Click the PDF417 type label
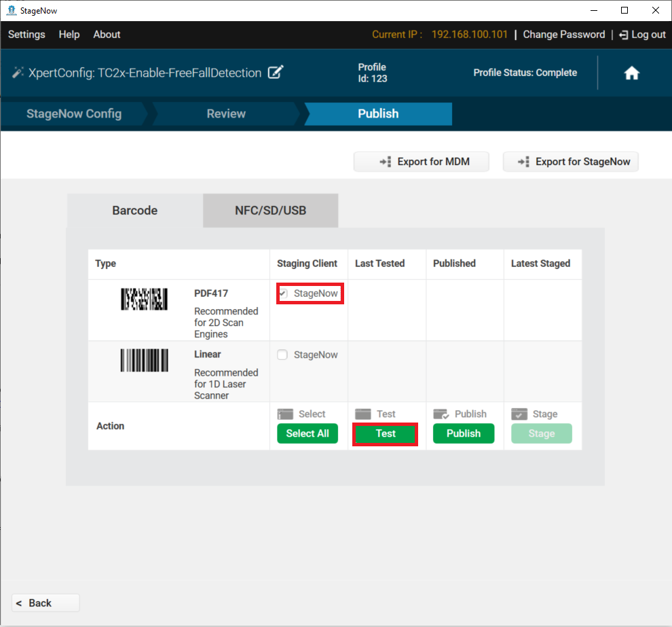This screenshot has width=672, height=627. point(211,293)
